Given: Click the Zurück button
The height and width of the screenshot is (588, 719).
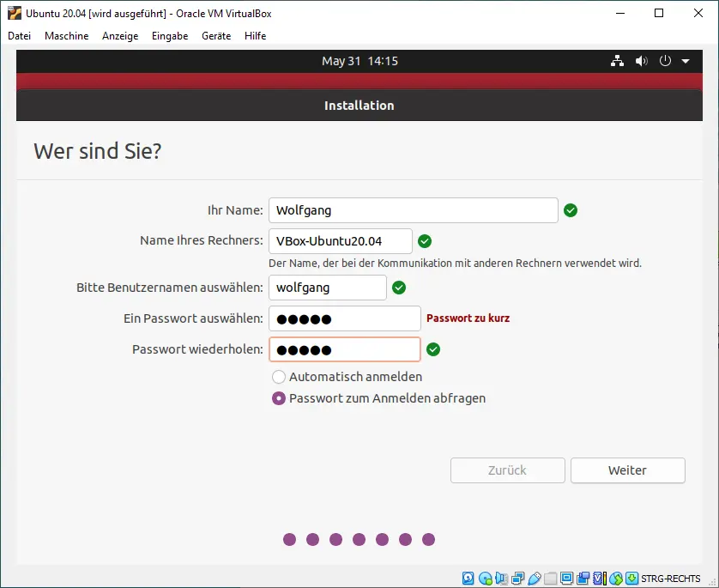Looking at the screenshot, I should (x=507, y=470).
